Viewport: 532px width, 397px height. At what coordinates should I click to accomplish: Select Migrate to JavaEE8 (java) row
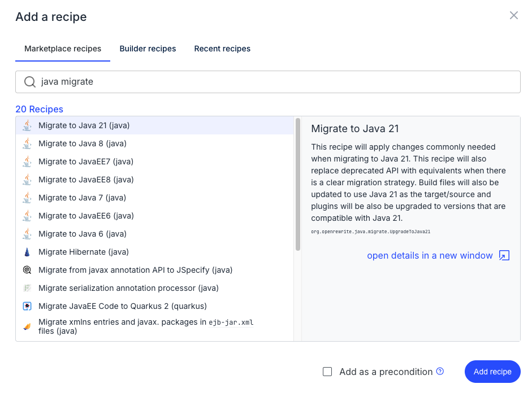(x=155, y=180)
